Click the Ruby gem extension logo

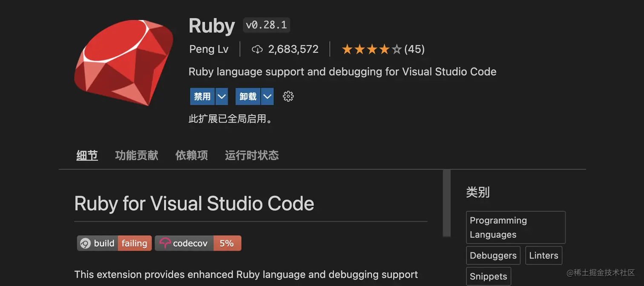(124, 63)
